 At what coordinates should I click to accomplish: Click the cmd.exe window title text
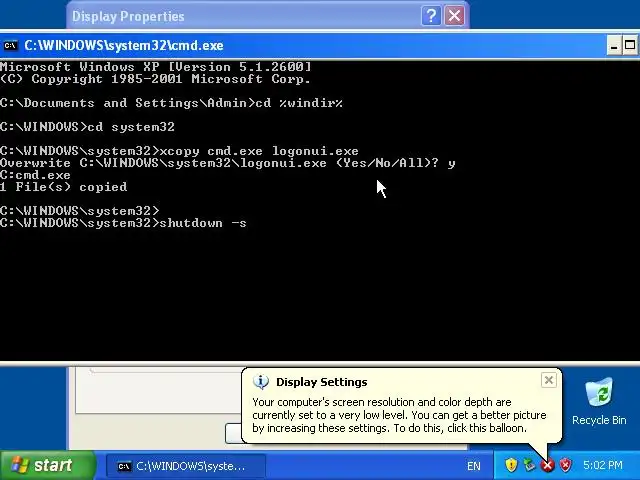pos(124,45)
